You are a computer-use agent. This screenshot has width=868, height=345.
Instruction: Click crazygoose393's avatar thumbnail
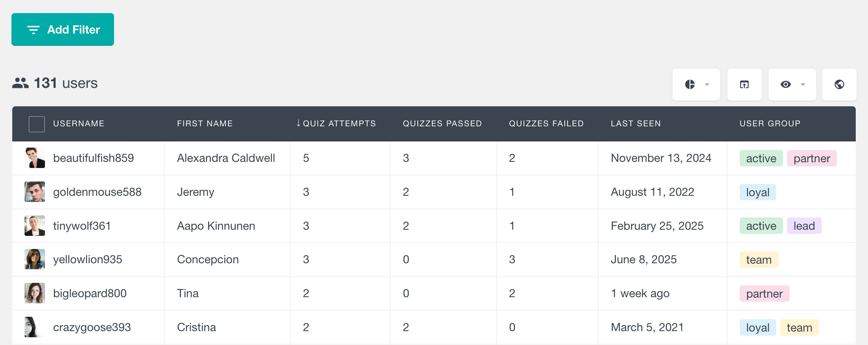pyautogui.click(x=35, y=327)
